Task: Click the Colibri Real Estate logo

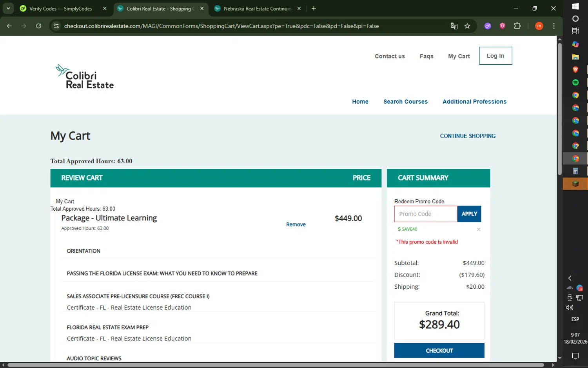Action: (x=85, y=77)
